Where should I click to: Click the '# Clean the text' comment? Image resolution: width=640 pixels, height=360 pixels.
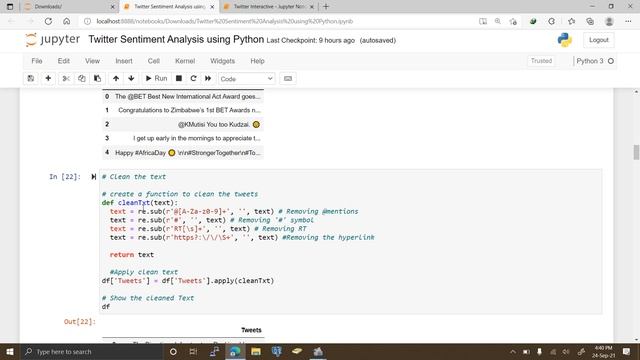[x=134, y=177]
